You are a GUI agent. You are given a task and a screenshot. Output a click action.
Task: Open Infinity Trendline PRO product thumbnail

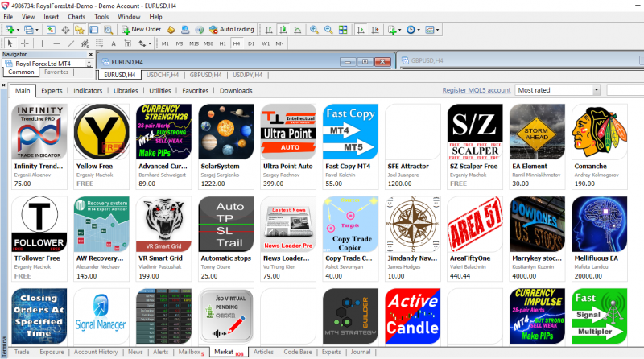(x=39, y=131)
